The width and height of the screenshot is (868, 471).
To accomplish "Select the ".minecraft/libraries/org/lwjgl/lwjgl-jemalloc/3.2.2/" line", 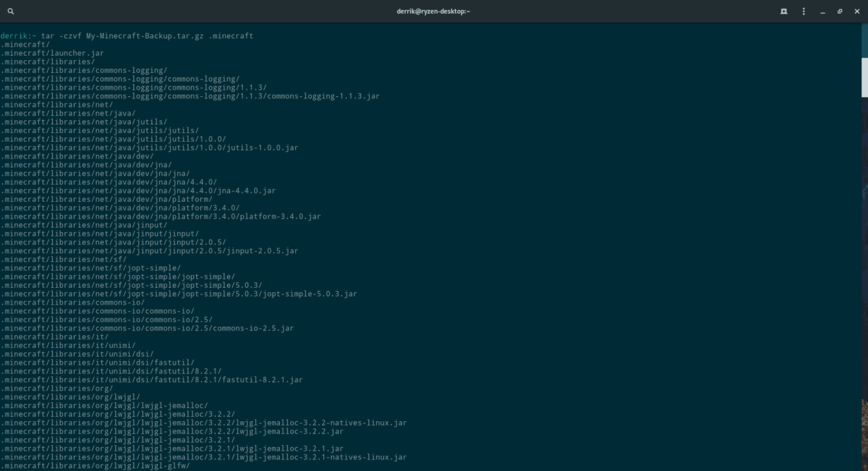I will point(118,415).
